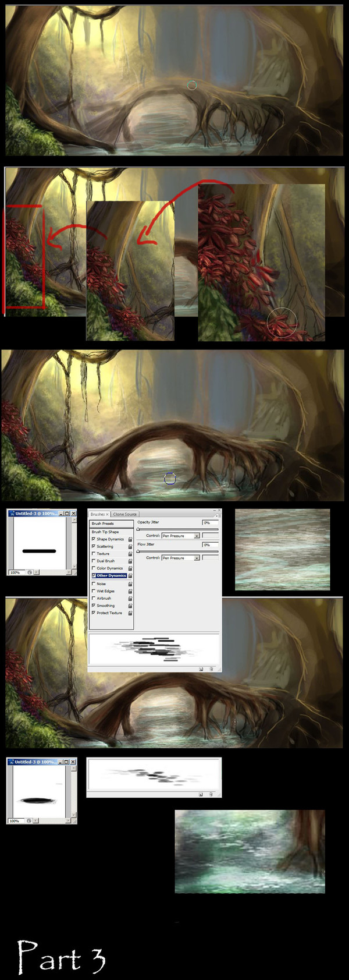This screenshot has width=349, height=980.
Task: Click the lower brush stroke preview
Action: coord(154,774)
